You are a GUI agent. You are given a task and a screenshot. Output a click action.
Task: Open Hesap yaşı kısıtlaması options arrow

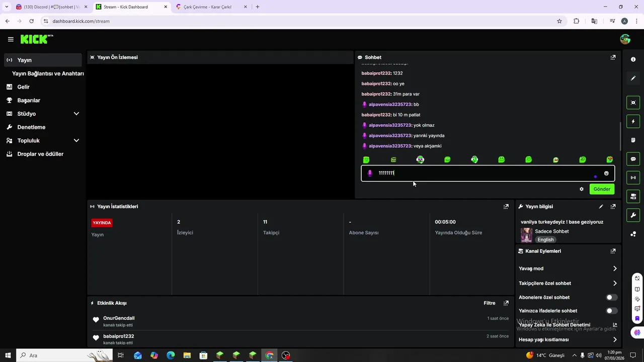point(614,340)
